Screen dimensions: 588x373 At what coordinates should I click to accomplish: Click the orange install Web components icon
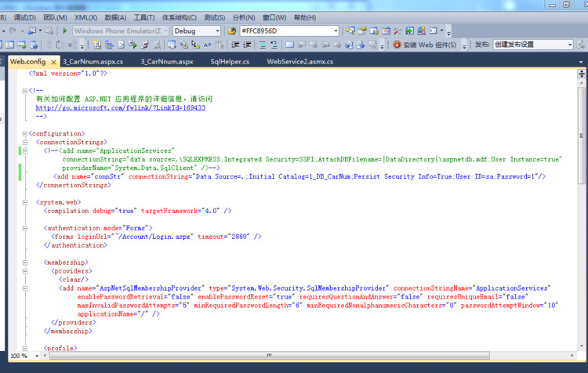(x=397, y=45)
